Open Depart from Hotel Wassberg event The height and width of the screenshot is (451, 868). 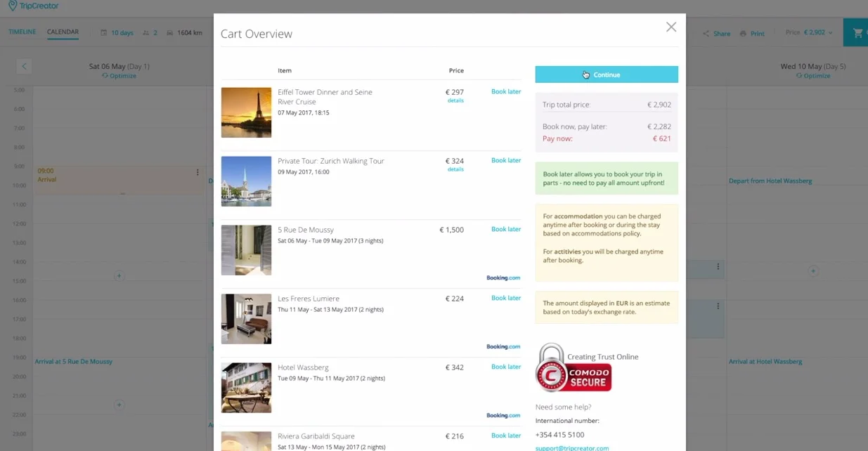pos(770,181)
